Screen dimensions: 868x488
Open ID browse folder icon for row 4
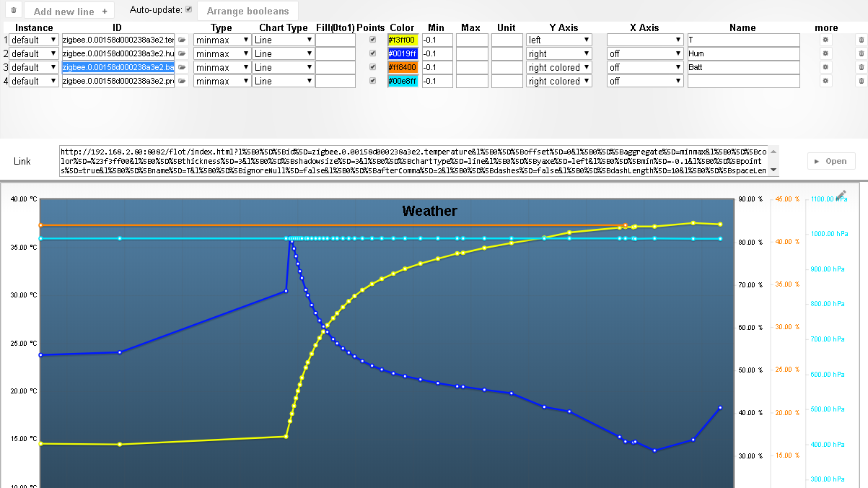click(183, 81)
